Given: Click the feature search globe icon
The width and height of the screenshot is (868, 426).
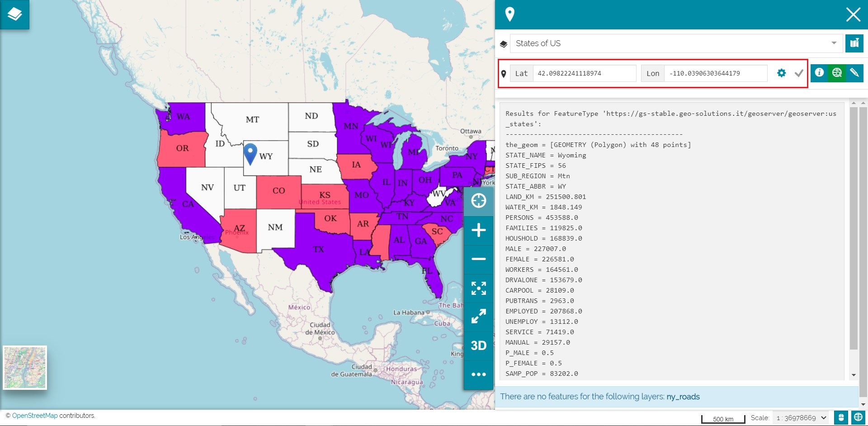Looking at the screenshot, I should click(837, 73).
